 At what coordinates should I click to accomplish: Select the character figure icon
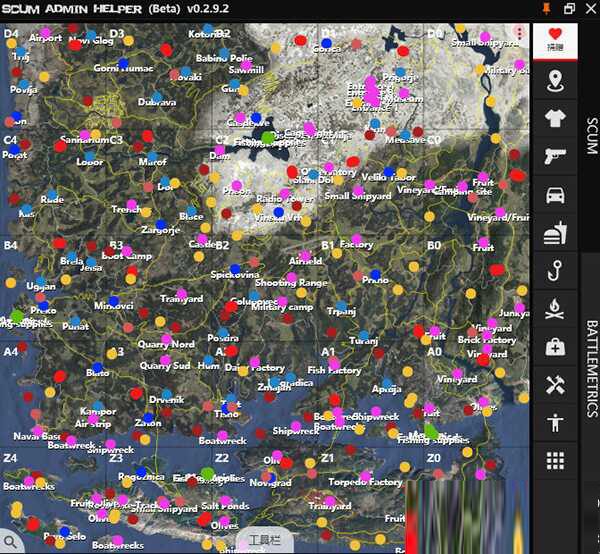point(554,423)
